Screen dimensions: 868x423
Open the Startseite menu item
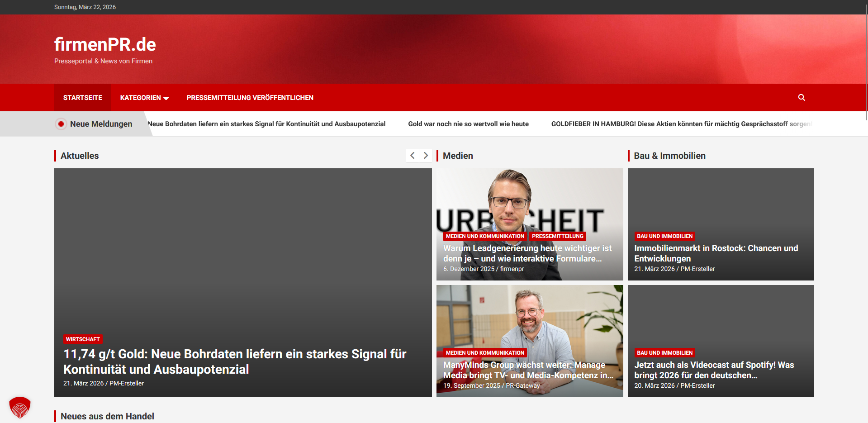click(82, 98)
